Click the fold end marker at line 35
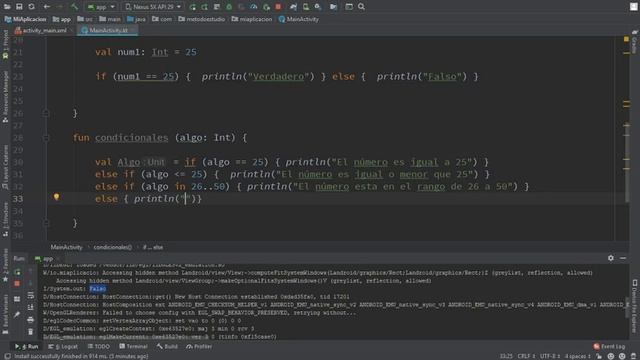The image size is (640, 360). point(46,223)
